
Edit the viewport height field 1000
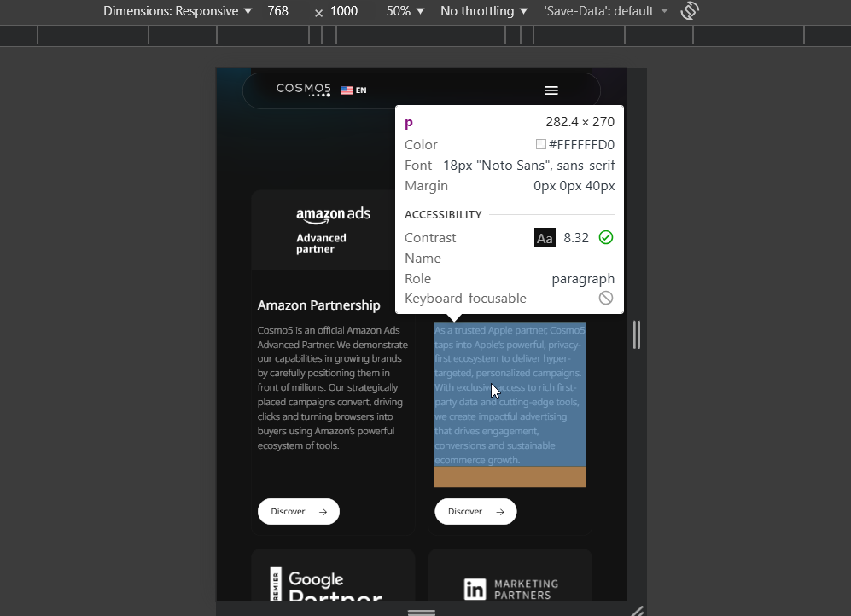[x=344, y=11]
